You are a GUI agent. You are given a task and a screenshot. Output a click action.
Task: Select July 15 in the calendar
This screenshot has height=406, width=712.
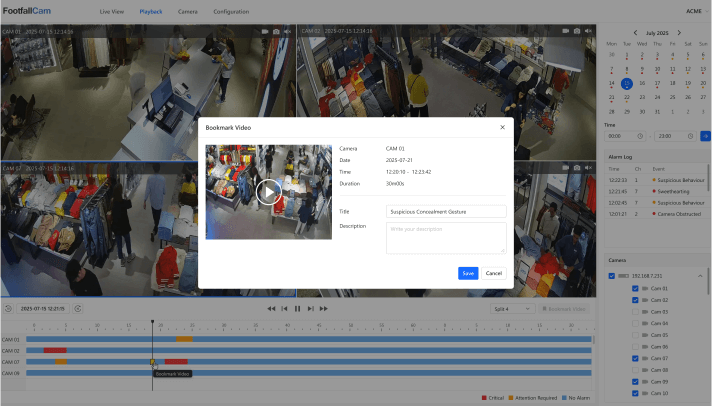click(627, 83)
